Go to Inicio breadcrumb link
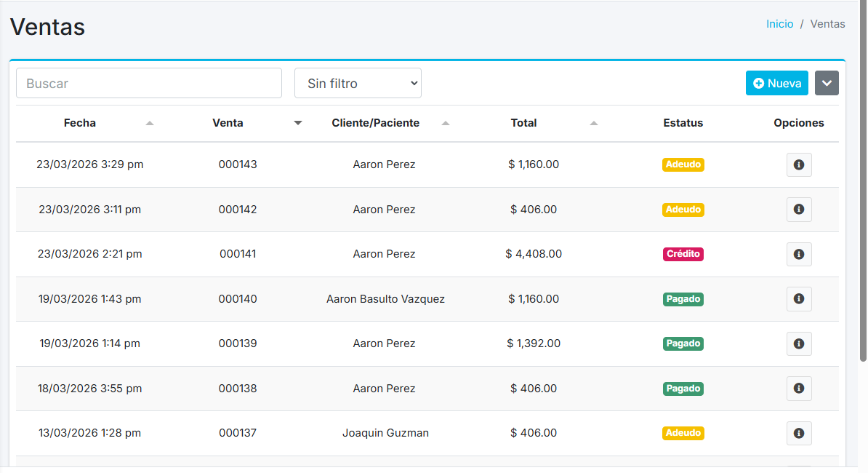The height and width of the screenshot is (473, 868). pos(779,24)
